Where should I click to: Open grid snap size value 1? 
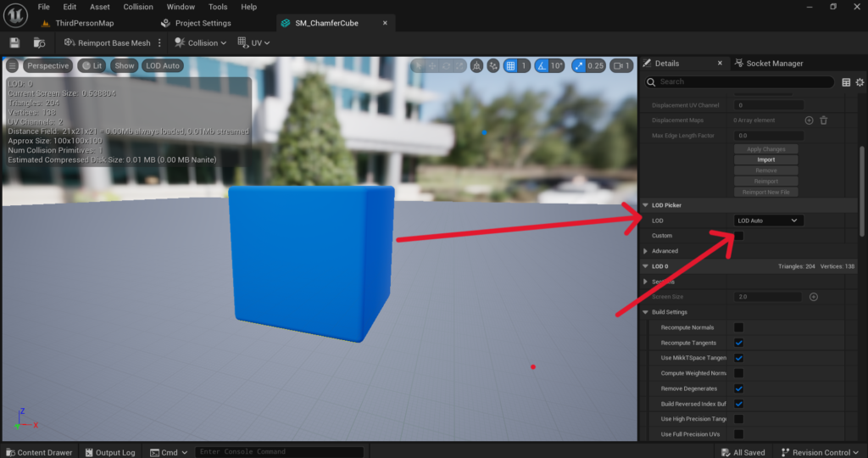524,66
